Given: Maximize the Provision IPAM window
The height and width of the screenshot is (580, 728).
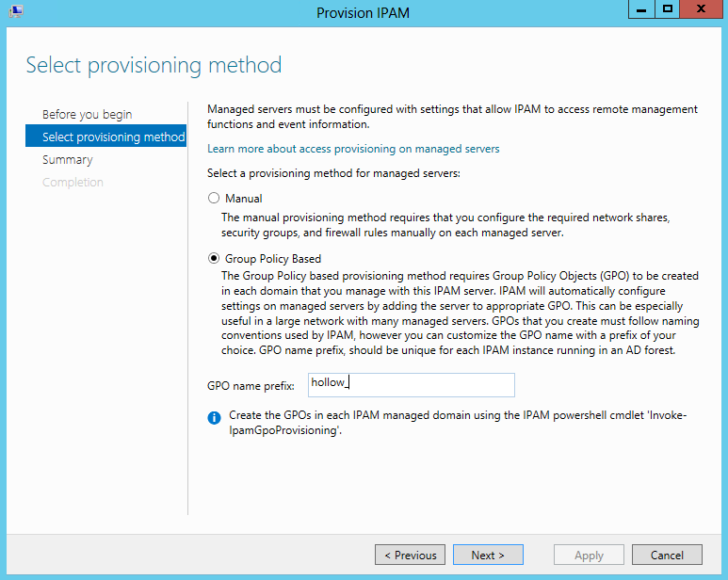Looking at the screenshot, I should pos(667,10).
